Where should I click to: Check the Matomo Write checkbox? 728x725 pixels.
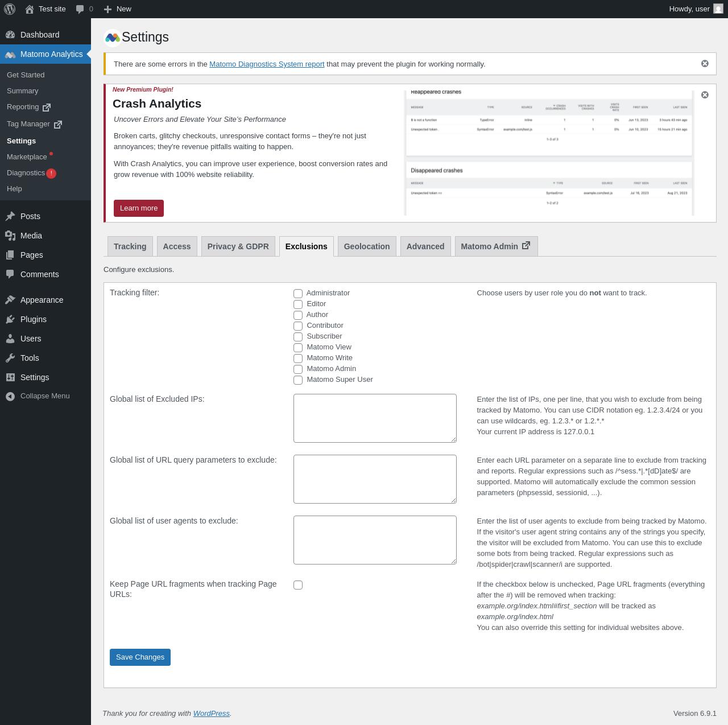[298, 359]
